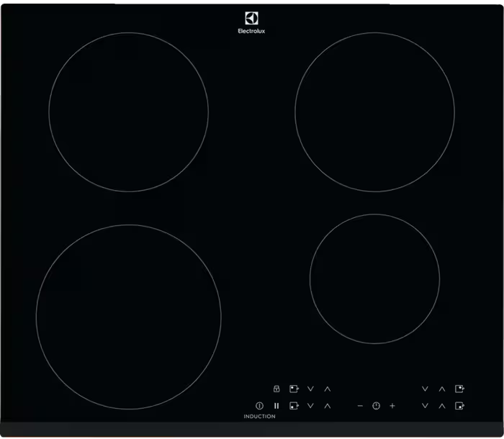
Task: Touch the rear-right cooking zone circle
Action: tap(375, 112)
